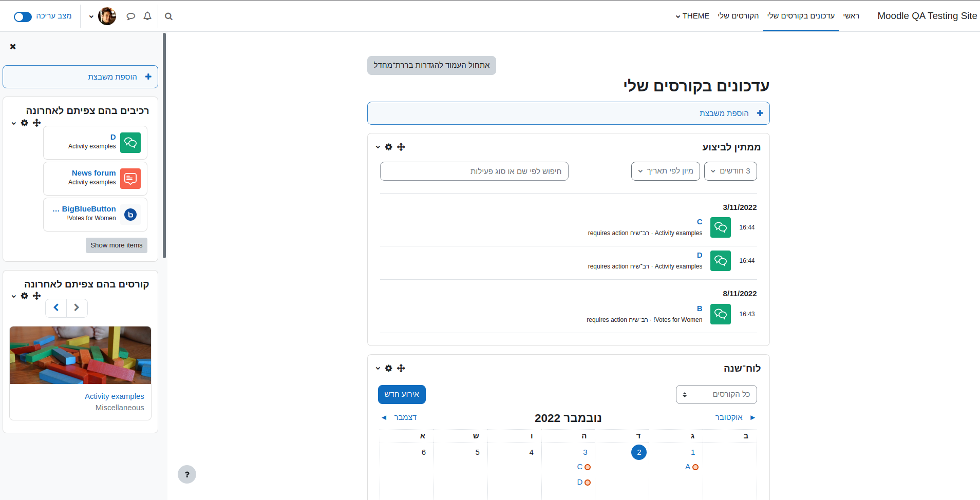Open the 3 חודשים filter dropdown
The image size is (980, 500).
[x=730, y=171]
